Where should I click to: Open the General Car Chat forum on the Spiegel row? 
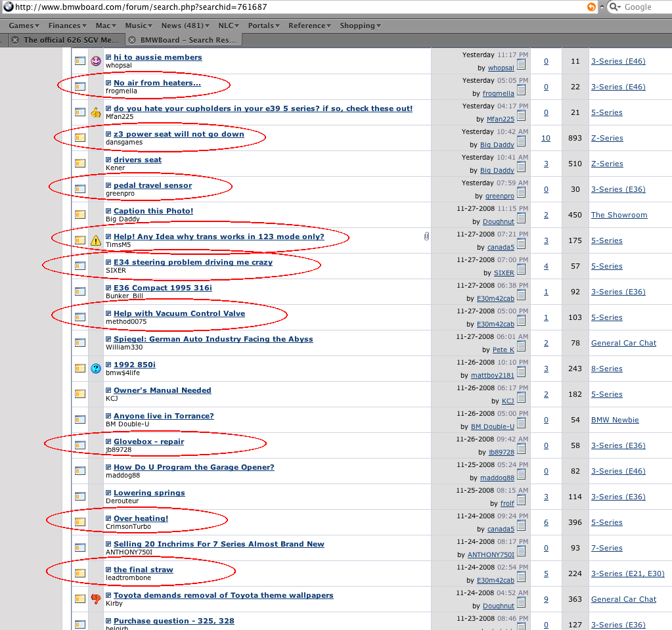(623, 343)
